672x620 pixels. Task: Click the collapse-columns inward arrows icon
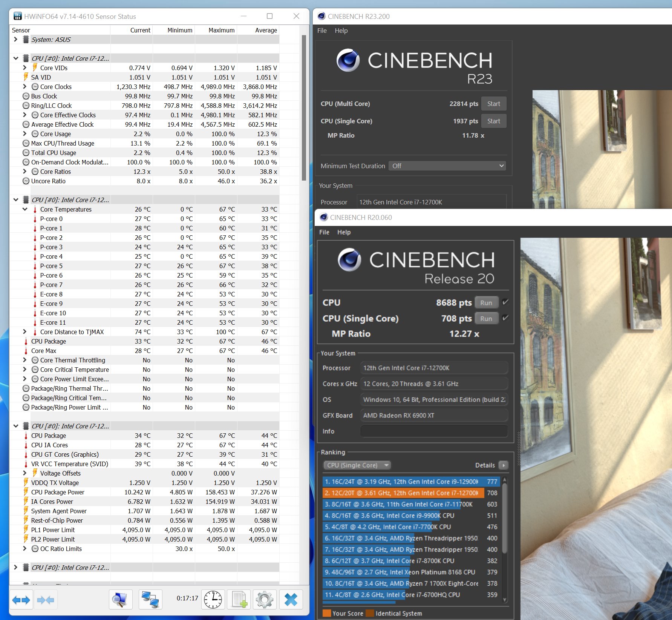tap(46, 600)
